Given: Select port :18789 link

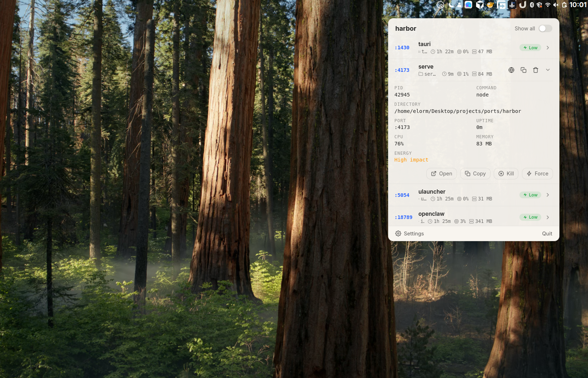Looking at the screenshot, I should coord(403,217).
